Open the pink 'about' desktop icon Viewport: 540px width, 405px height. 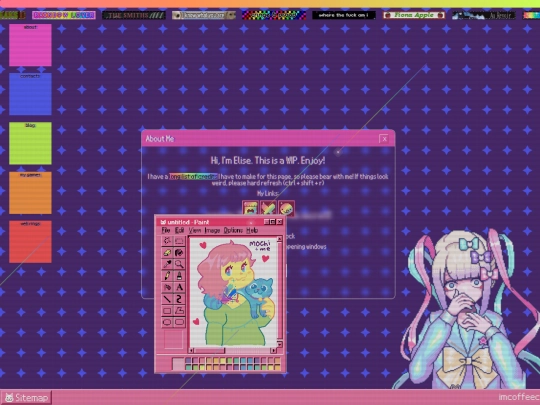(x=30, y=45)
